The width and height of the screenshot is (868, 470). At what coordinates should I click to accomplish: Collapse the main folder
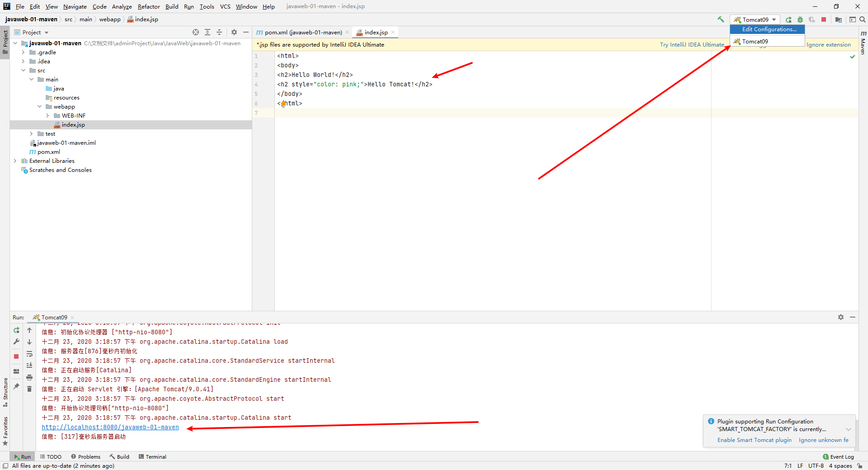31,80
